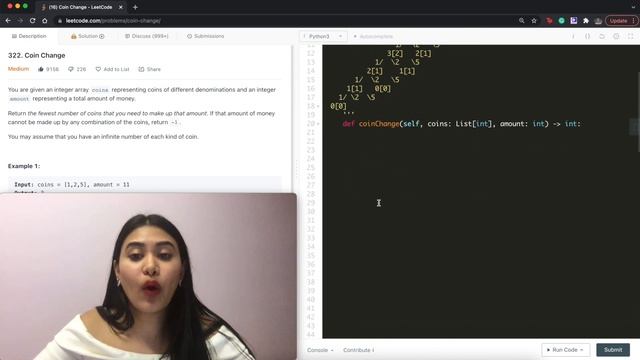Click the Medium difficulty label

18,69
